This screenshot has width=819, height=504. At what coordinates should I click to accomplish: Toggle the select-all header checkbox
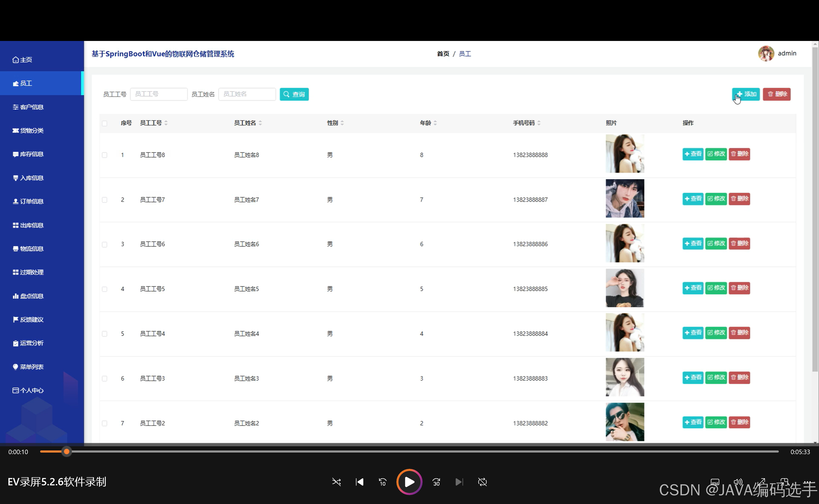pos(105,123)
